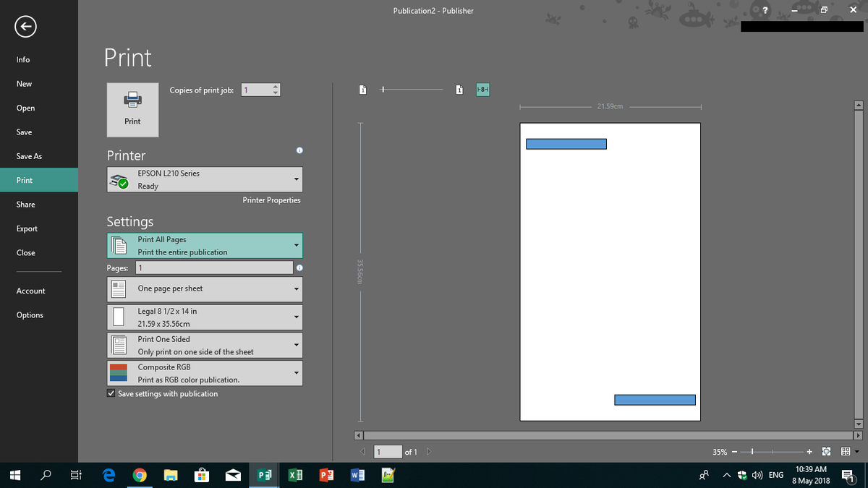Toggle Save settings with publication checkbox
This screenshot has width=868, height=488.
click(111, 394)
